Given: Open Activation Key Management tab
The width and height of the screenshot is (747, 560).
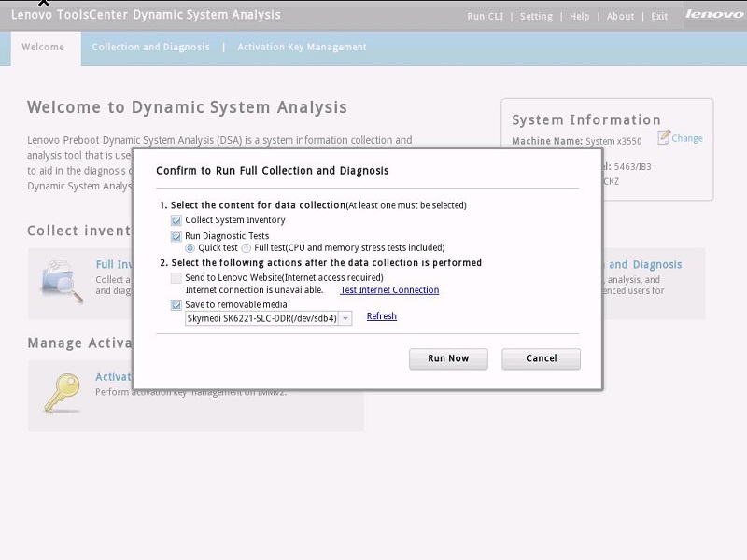Looking at the screenshot, I should click(302, 48).
